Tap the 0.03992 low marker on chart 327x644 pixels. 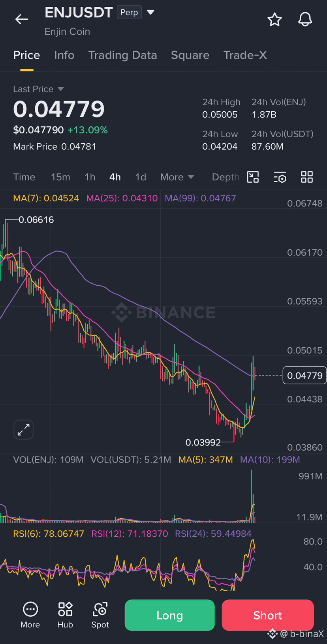(x=203, y=443)
